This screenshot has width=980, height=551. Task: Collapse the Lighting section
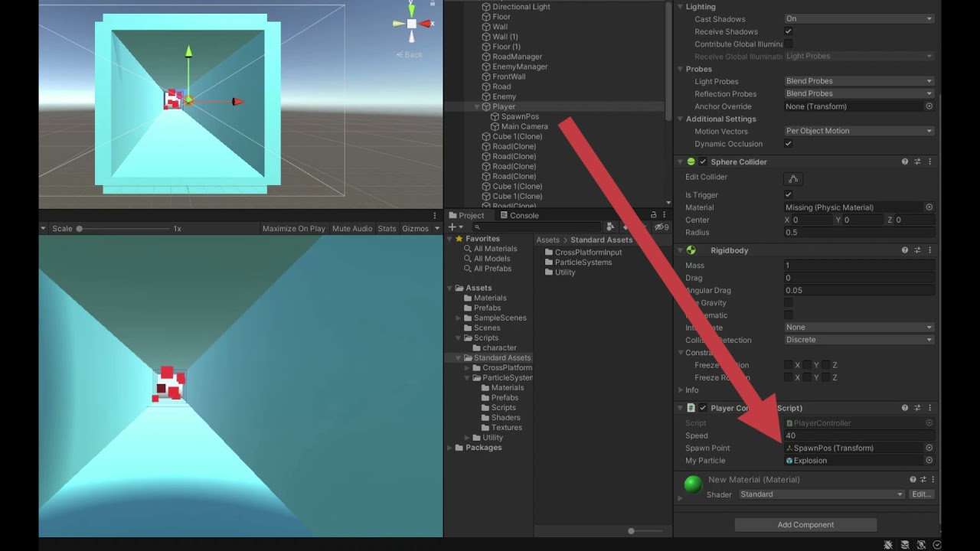[x=680, y=7]
